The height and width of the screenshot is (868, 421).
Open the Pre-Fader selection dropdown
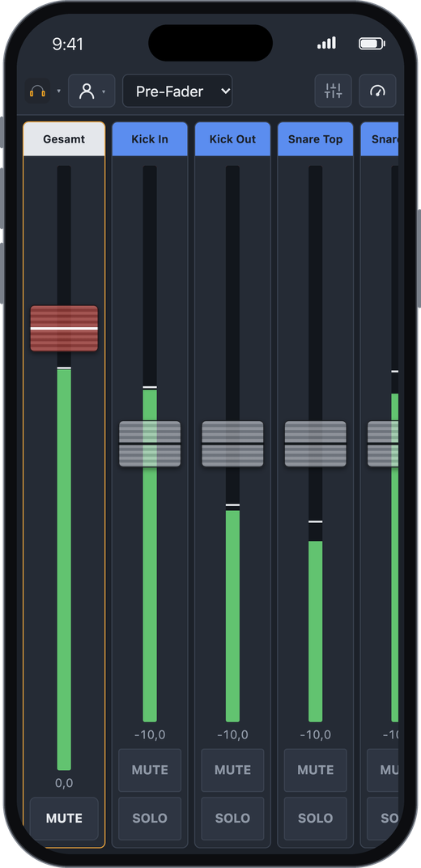pos(177,91)
